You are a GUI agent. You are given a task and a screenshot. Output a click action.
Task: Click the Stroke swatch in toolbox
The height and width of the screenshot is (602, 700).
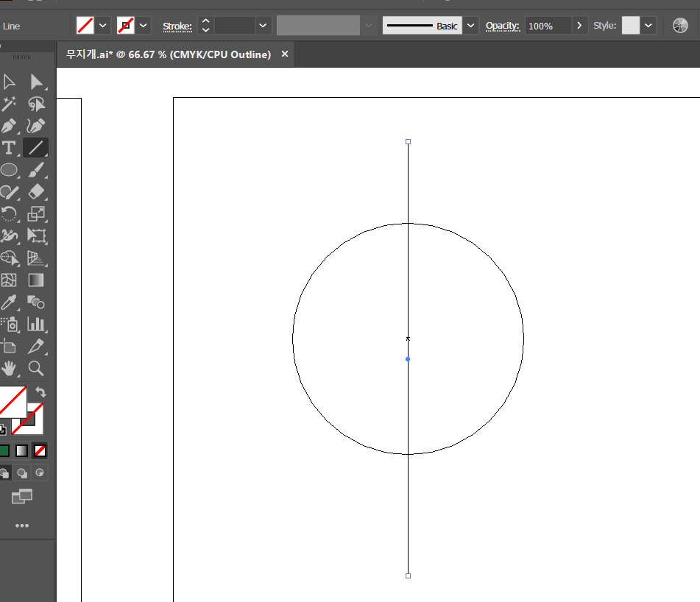tap(35, 425)
